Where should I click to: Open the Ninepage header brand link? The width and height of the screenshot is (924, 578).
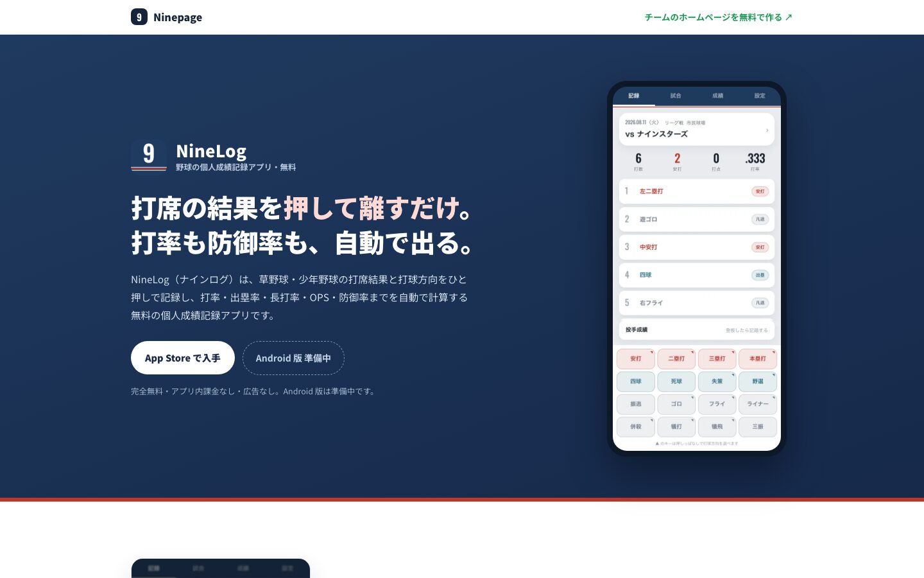pyautogui.click(x=167, y=17)
